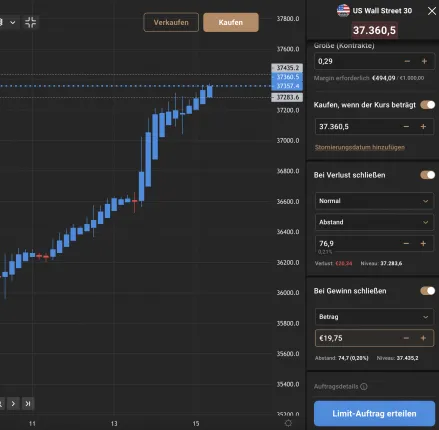Image resolution: width=439 pixels, height=430 pixels.
Task: Click the 37360.5 current price label
Action: tap(287, 77)
